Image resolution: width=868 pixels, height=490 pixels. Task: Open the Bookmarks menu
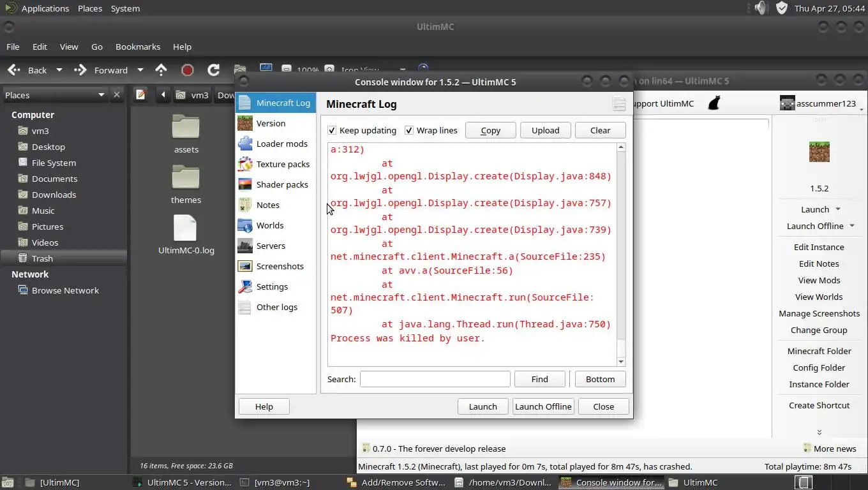138,47
